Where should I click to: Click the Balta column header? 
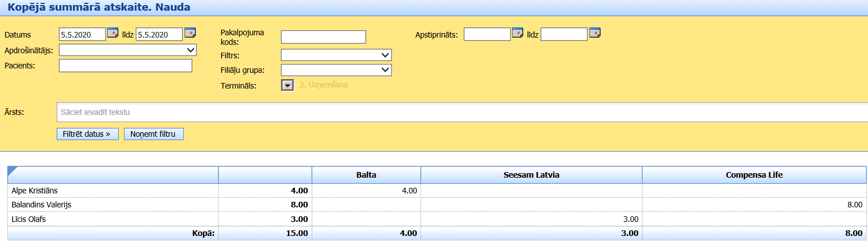pyautogui.click(x=366, y=175)
